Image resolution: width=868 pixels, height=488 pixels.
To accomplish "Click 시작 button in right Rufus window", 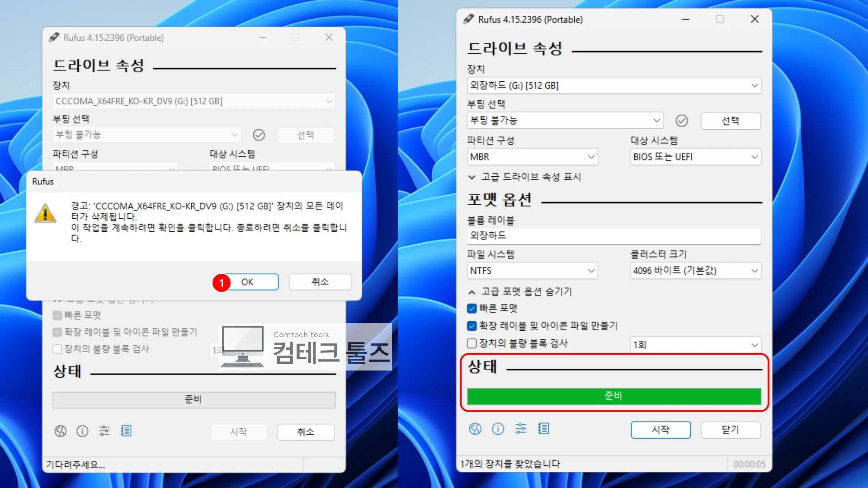I will (661, 430).
